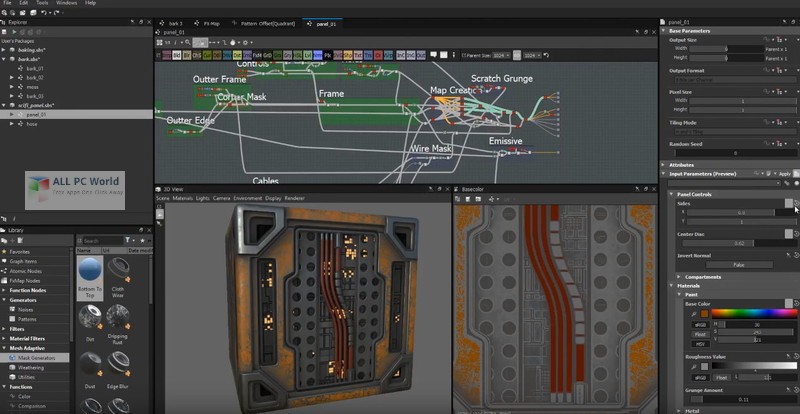Click the undo arrow in main toolbar
The image size is (800, 414).
pyautogui.click(x=44, y=12)
